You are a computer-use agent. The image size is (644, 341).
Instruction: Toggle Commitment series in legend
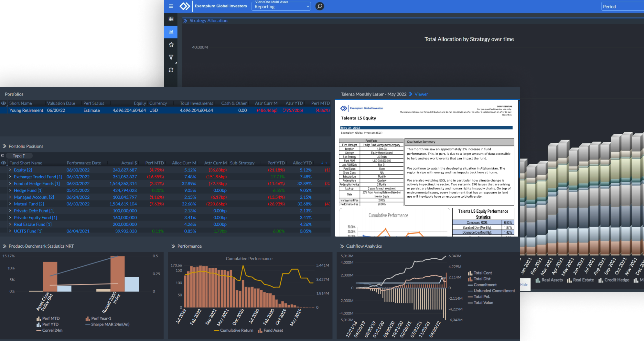tap(482, 285)
